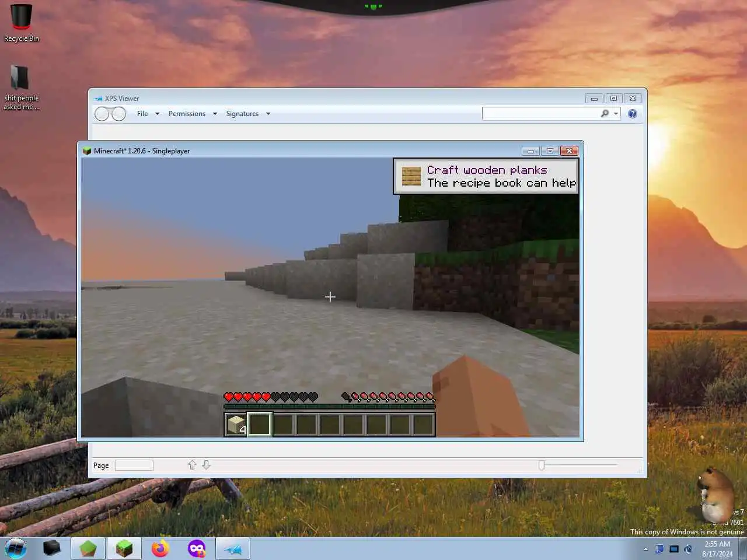Minimize the Minecraft window
This screenshot has height=560, width=747.
(x=530, y=150)
